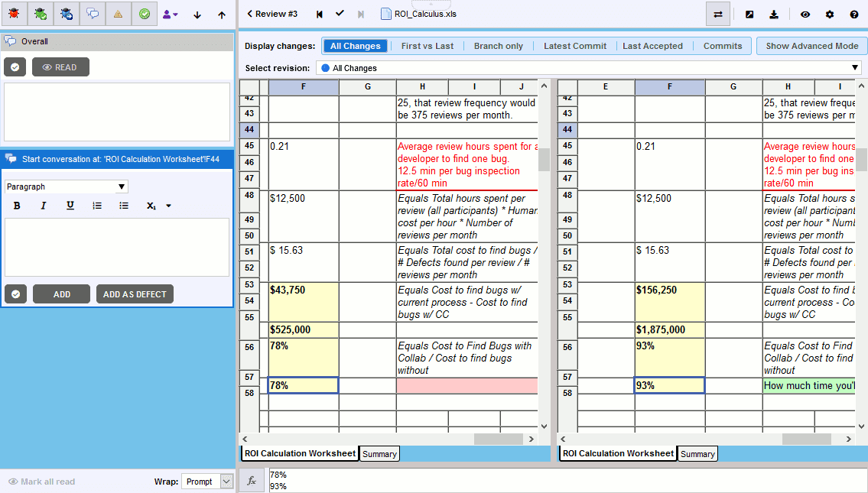Switch to the Summary sheet tab
868x493 pixels.
[x=379, y=453]
